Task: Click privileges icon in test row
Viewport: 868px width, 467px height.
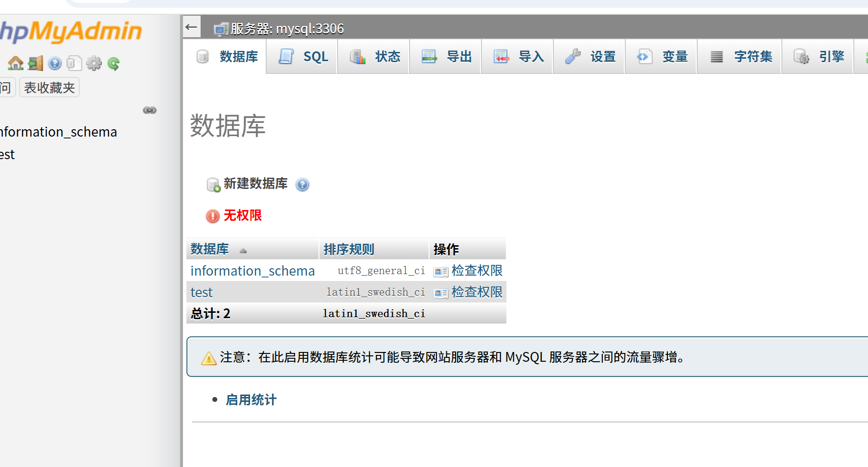Action: point(441,293)
